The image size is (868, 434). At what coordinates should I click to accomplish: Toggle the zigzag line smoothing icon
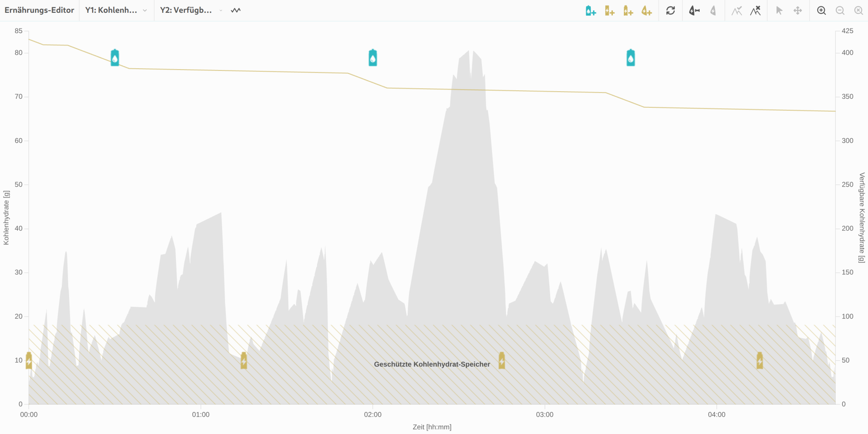pos(236,10)
